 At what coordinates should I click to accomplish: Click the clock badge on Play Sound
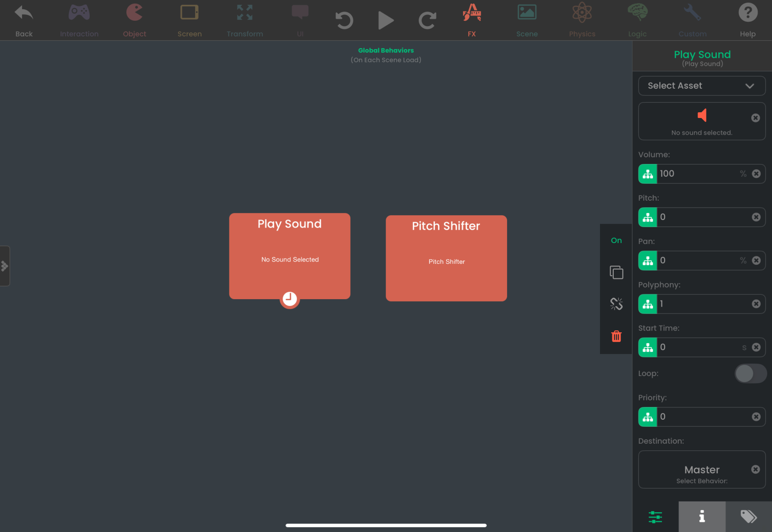coord(290,299)
